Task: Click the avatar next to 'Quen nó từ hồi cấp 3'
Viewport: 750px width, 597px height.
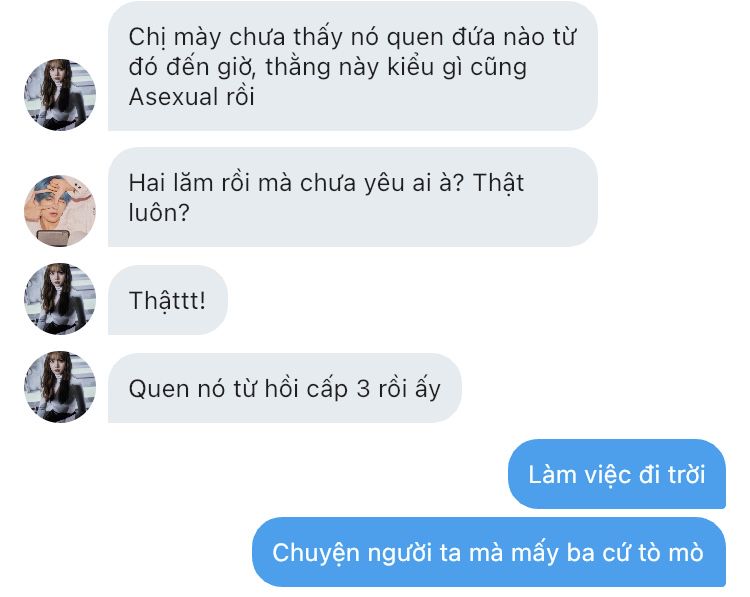Action: 60,387
